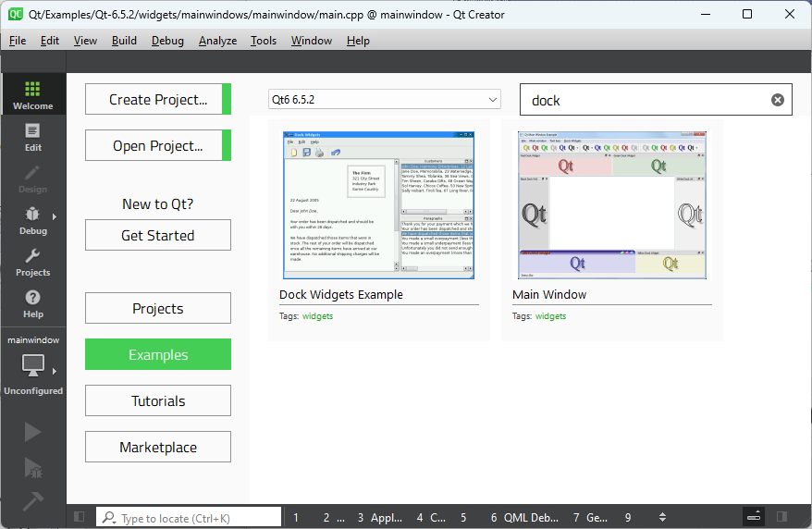
Task: Click the Build hammer icon
Action: pos(32,501)
